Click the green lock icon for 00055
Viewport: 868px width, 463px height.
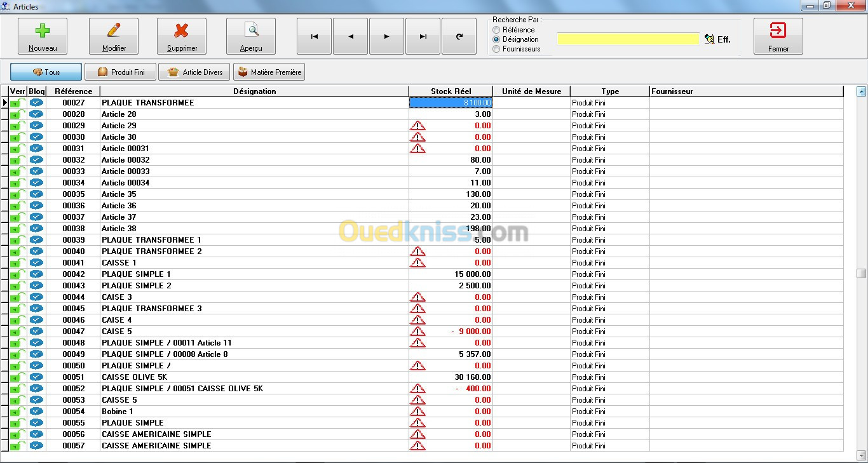coord(18,423)
